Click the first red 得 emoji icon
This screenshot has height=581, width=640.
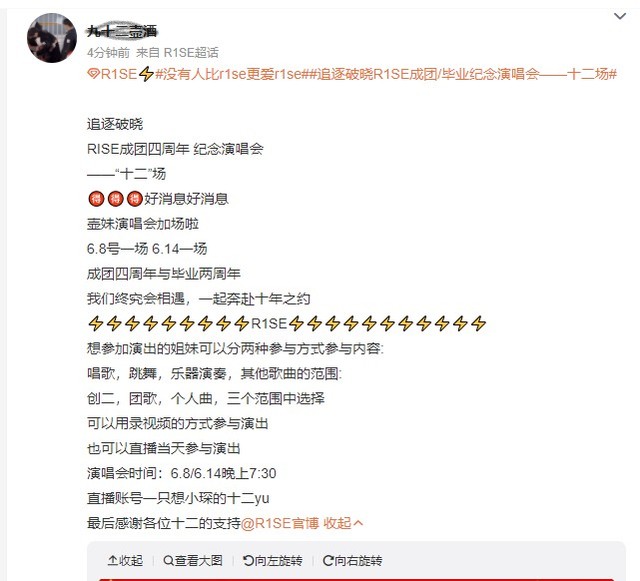point(96,199)
